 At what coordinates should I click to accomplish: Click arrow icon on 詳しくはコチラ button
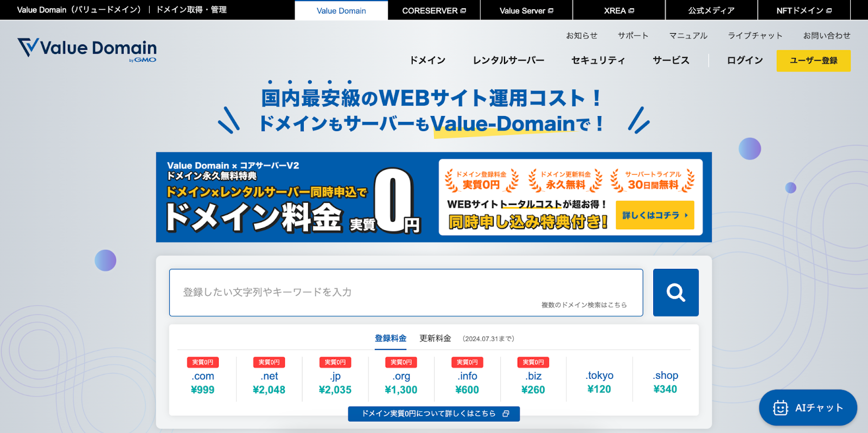point(686,215)
